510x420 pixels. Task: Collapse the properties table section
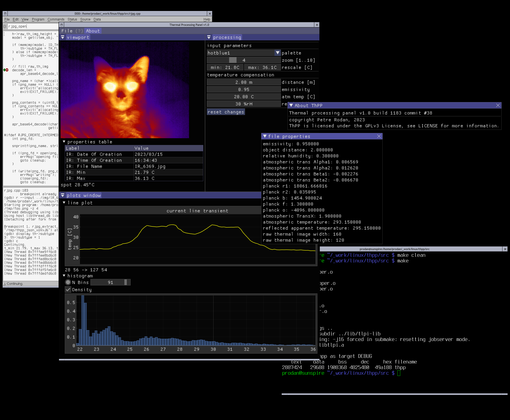pos(64,142)
